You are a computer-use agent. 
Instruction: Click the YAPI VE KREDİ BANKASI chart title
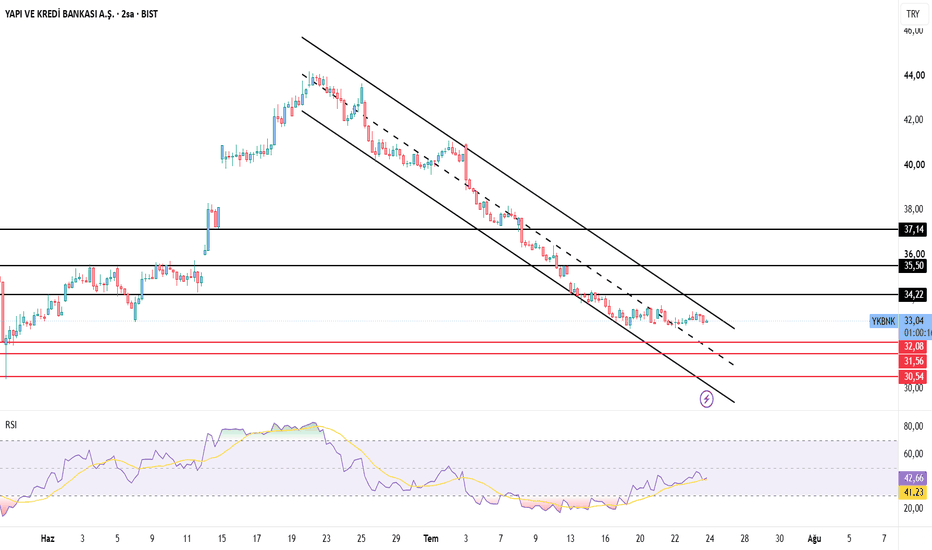pos(82,14)
